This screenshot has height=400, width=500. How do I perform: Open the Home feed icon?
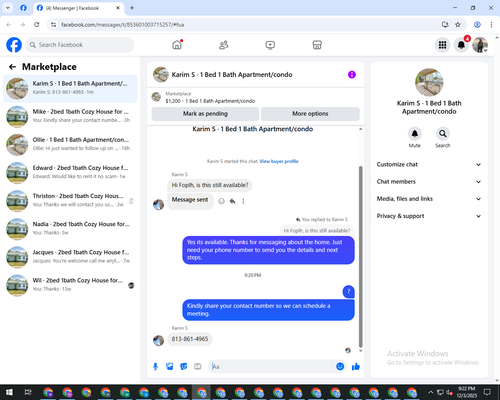click(x=177, y=45)
